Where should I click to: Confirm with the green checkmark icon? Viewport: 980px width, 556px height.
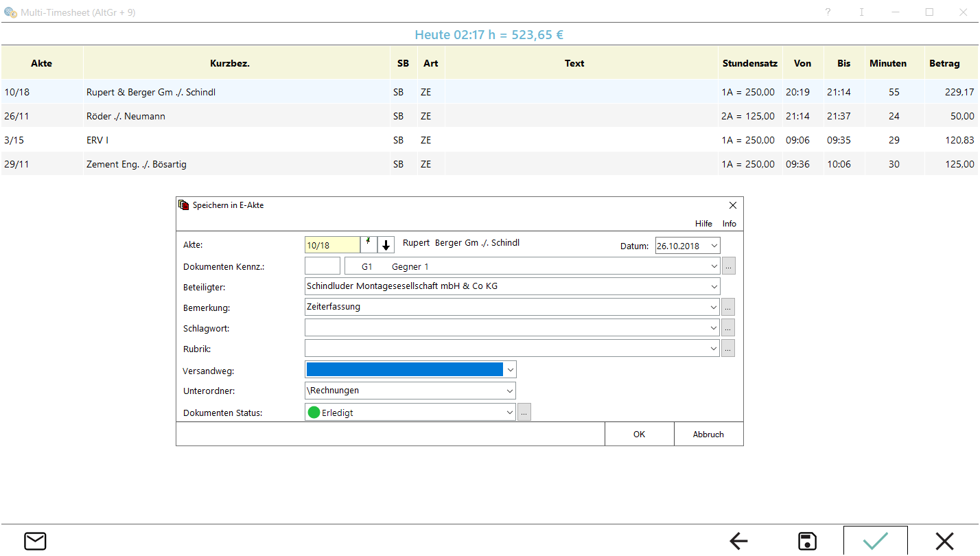[875, 541]
